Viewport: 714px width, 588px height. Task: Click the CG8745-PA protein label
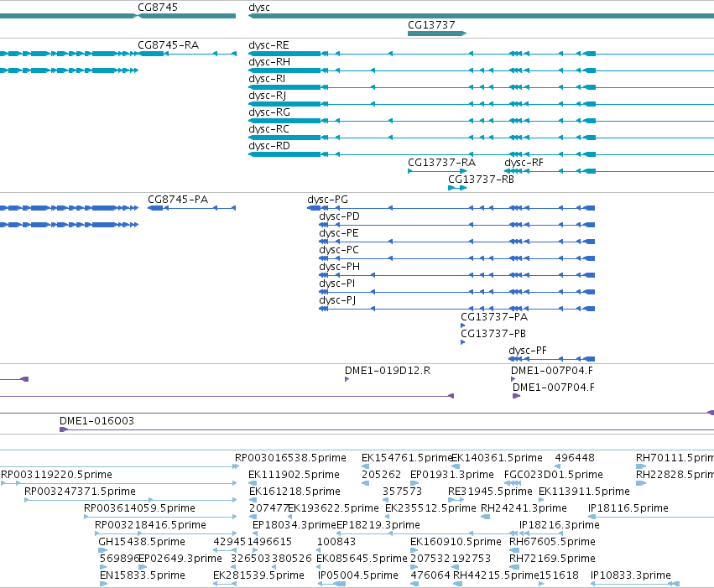(178, 200)
